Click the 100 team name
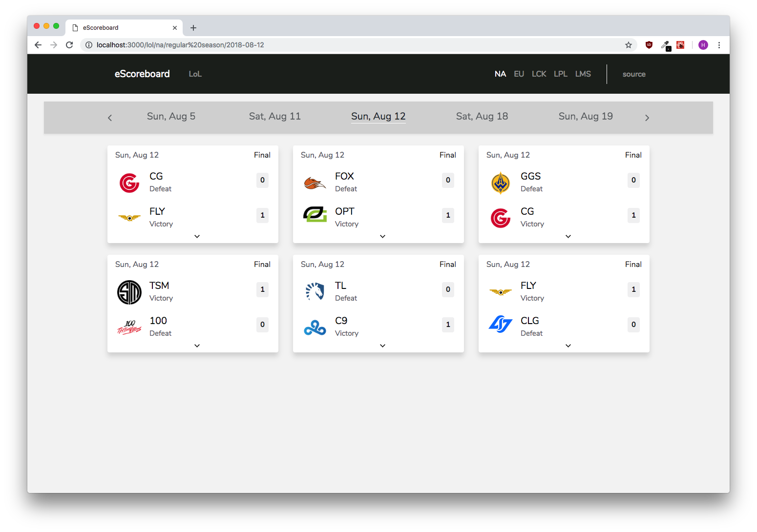757x532 pixels. [x=158, y=321]
